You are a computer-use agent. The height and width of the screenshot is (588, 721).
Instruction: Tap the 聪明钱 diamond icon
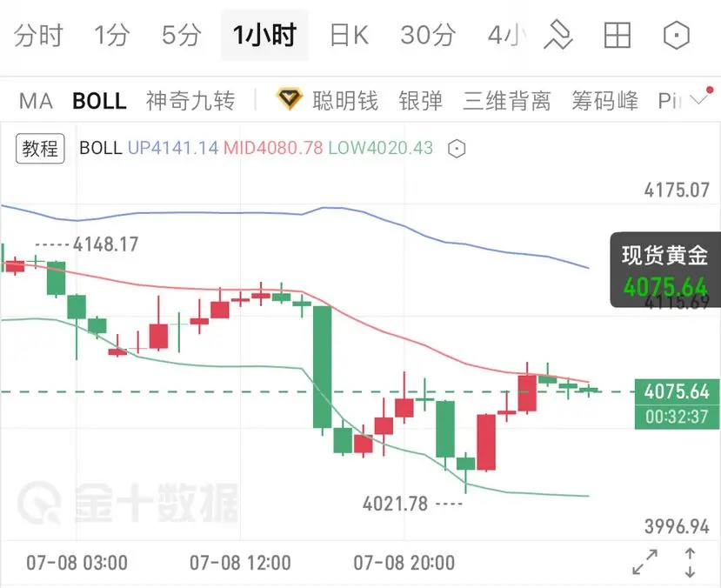290,100
